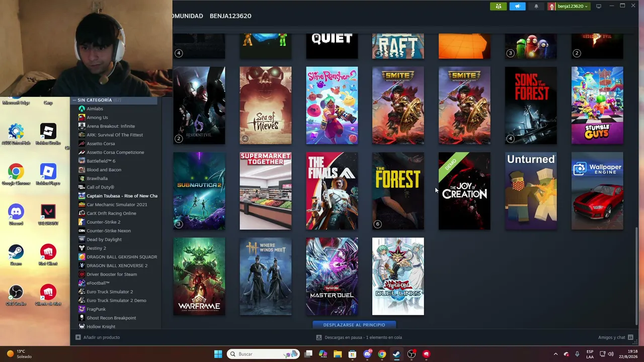This screenshot has height=362, width=644.
Task: Select the Sons of the Forest cover
Action: click(x=531, y=106)
